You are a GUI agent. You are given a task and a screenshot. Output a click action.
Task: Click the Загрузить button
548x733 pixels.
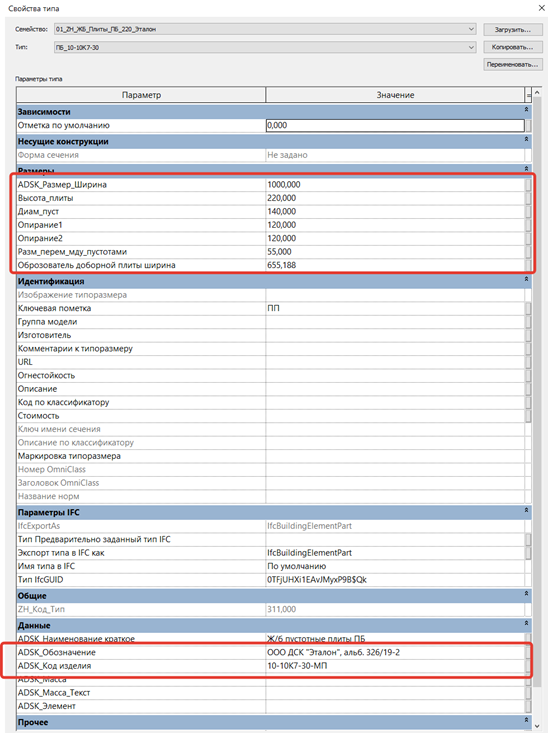[x=512, y=29]
